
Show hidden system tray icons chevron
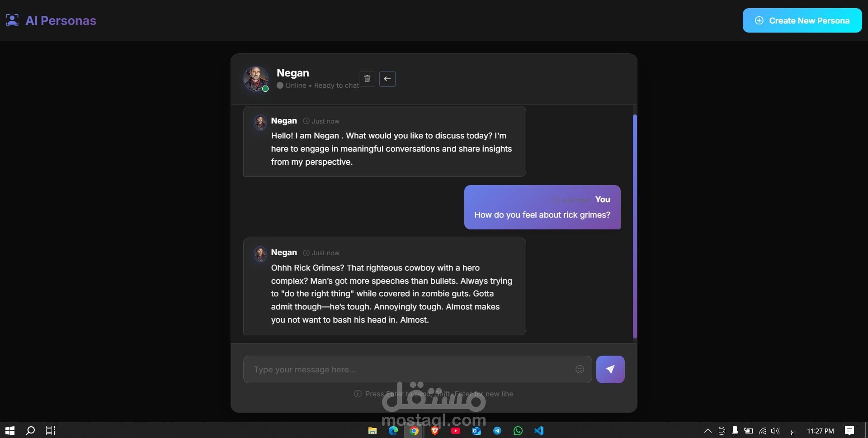point(708,431)
